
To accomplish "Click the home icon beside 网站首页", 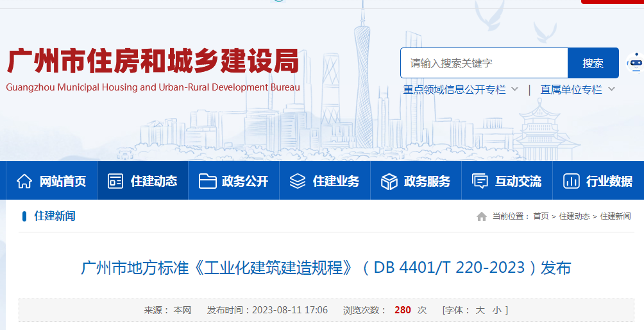I will 24,181.
